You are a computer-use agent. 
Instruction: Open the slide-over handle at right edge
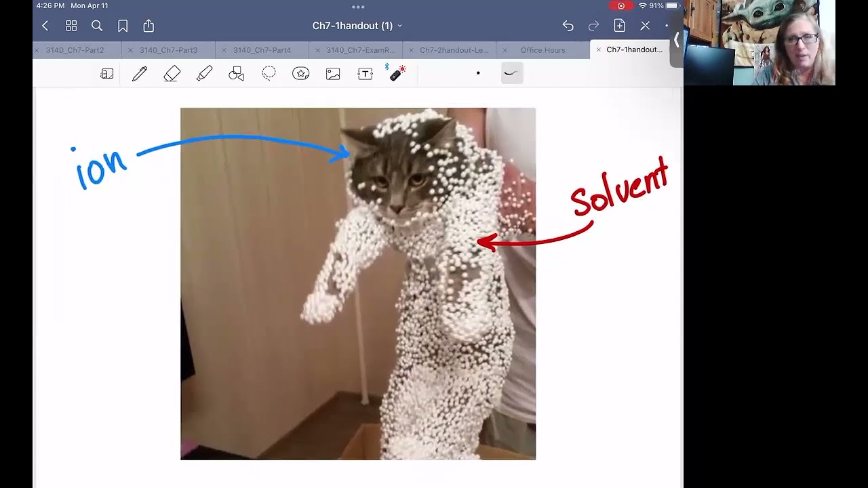(676, 41)
